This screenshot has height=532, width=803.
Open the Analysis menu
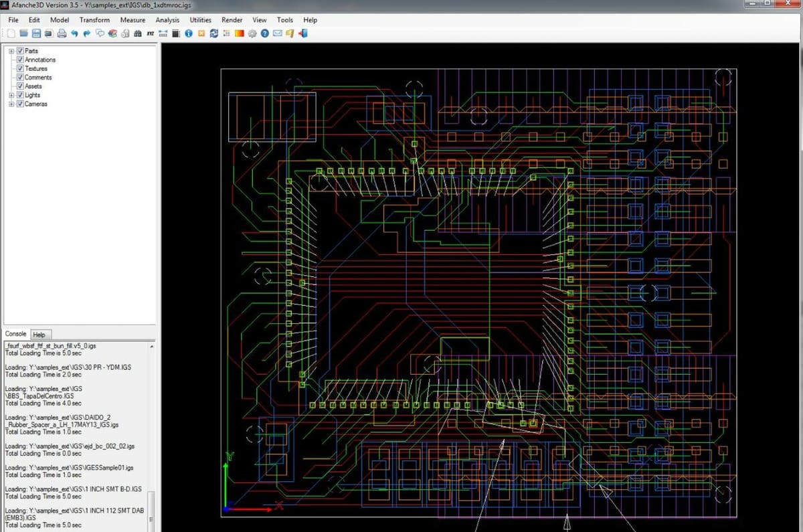pyautogui.click(x=167, y=20)
